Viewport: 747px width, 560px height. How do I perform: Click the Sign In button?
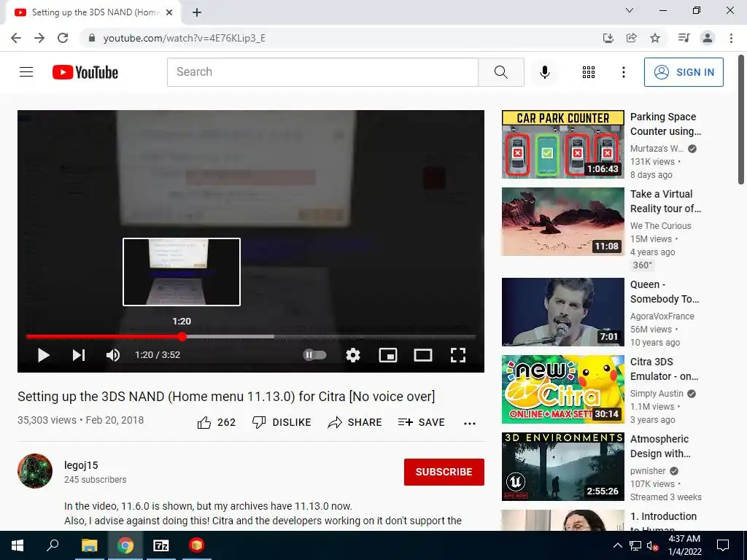(x=683, y=72)
